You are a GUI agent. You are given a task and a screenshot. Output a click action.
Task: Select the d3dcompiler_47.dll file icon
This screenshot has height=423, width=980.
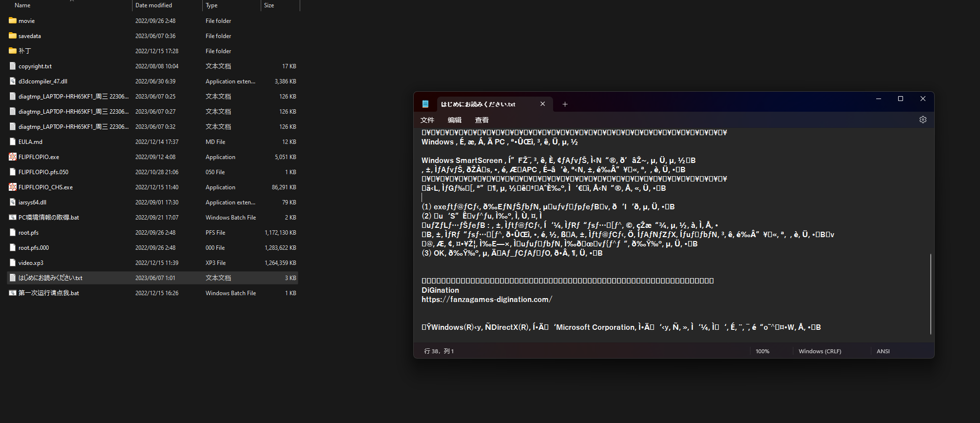click(x=13, y=81)
